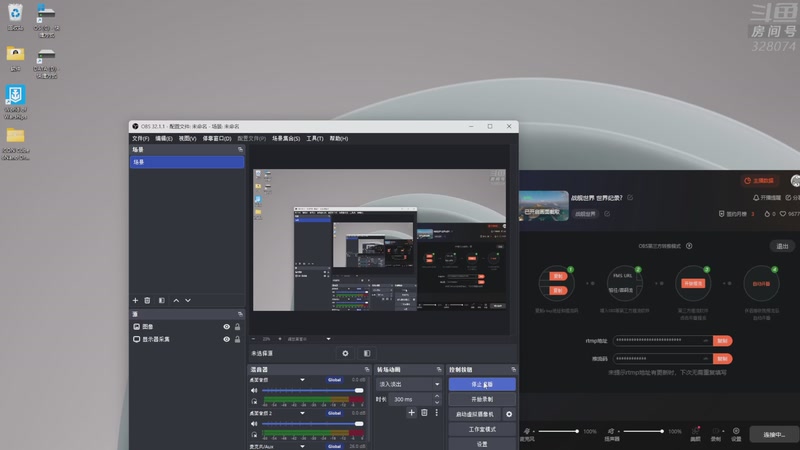This screenshot has width=800, height=450.
Task: Toggle monitoring headphone icon for 桌面音频
Action: point(254,401)
